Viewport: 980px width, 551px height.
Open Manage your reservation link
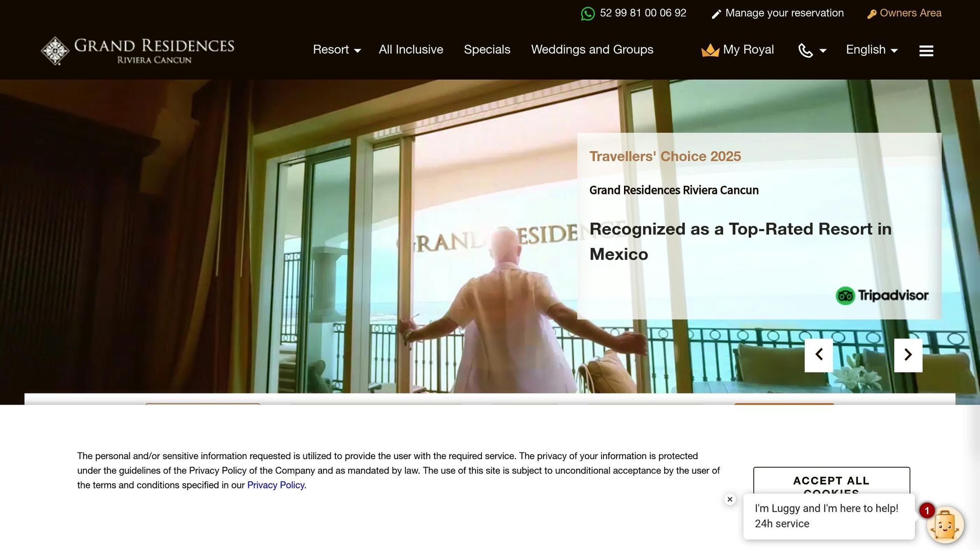pyautogui.click(x=784, y=13)
